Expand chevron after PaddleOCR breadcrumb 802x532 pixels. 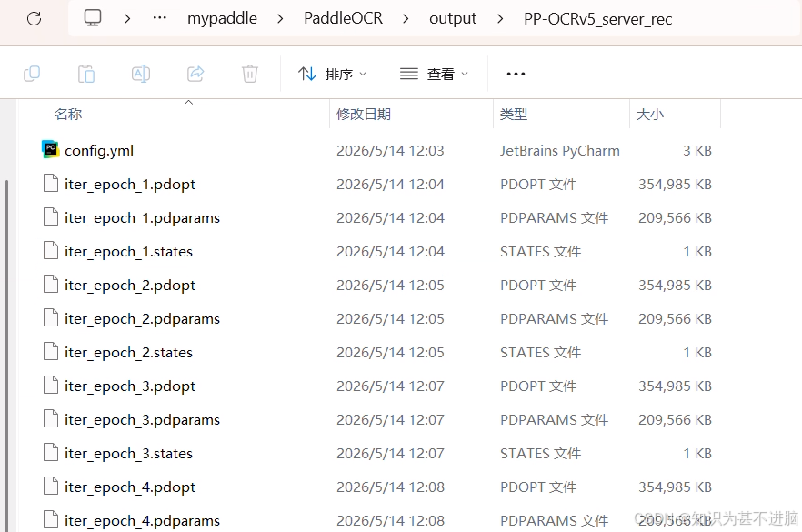406,19
